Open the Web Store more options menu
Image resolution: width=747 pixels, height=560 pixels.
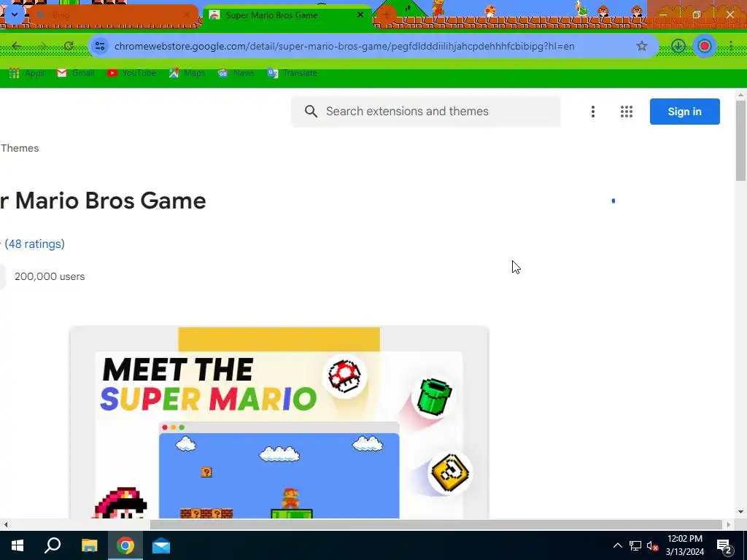(592, 112)
